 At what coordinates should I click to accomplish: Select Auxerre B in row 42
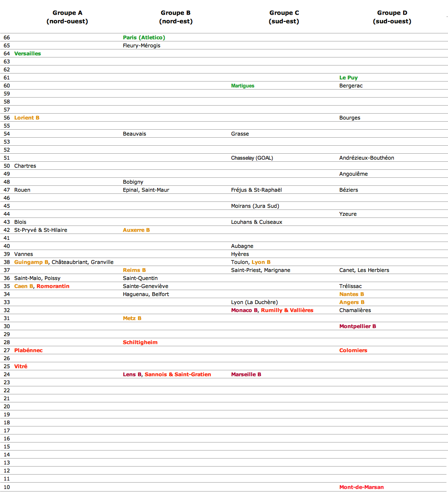click(x=136, y=230)
